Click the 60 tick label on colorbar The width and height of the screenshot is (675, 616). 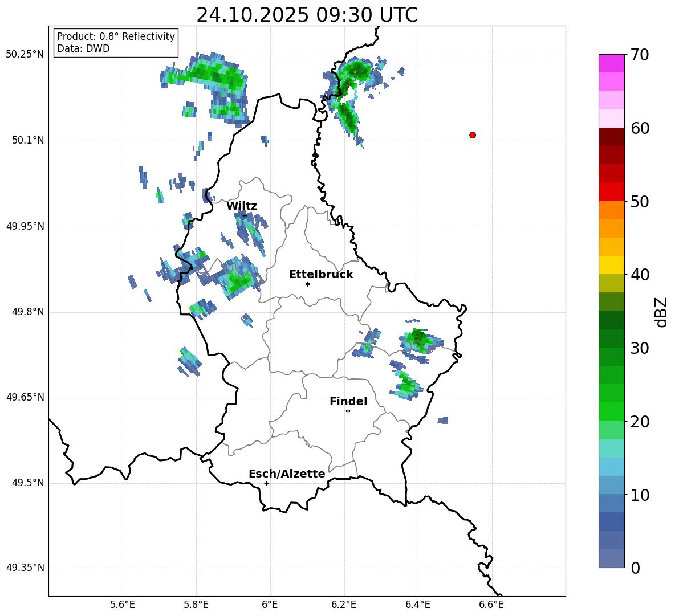(640, 128)
